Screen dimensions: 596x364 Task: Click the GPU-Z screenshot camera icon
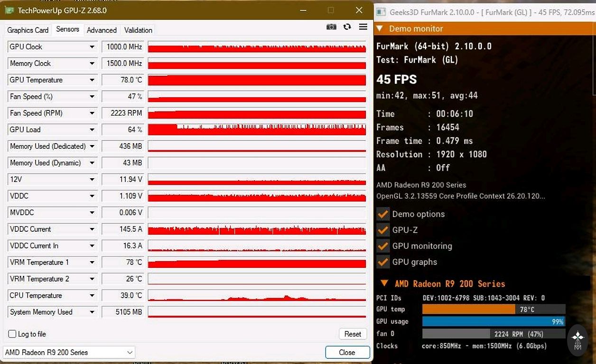331,27
